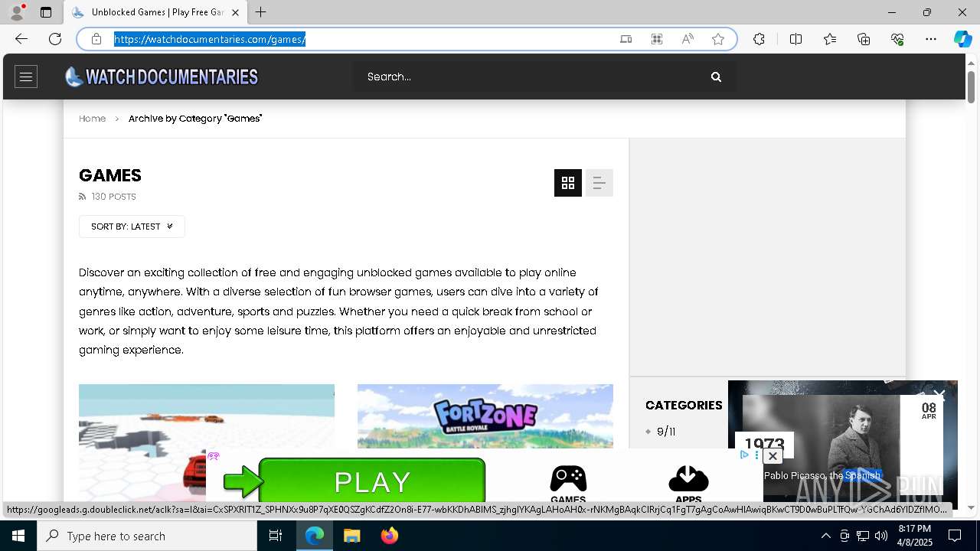Switch to grid view layout
The width and height of the screenshot is (980, 551).
(x=568, y=183)
